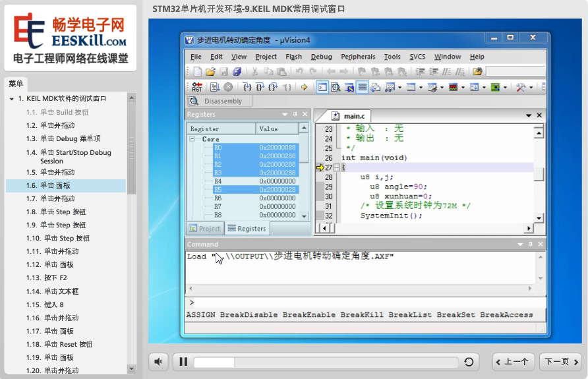The height and width of the screenshot is (379, 588).
Task: Click the tutorial playback progress bar
Action: click(x=326, y=362)
